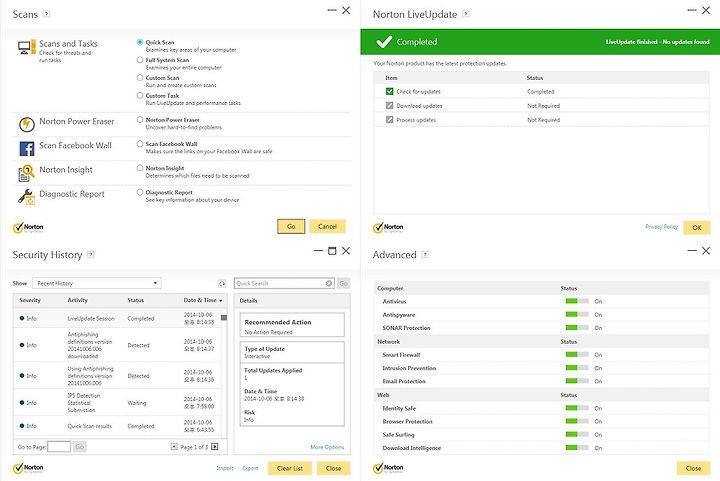Select the Quick Scan radio button
This screenshot has width=720, height=481.
click(x=140, y=42)
